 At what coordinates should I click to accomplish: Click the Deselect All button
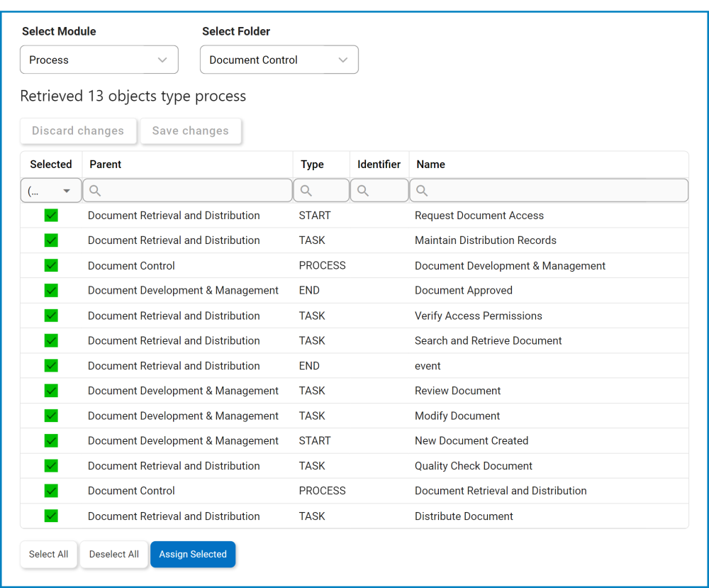point(114,555)
